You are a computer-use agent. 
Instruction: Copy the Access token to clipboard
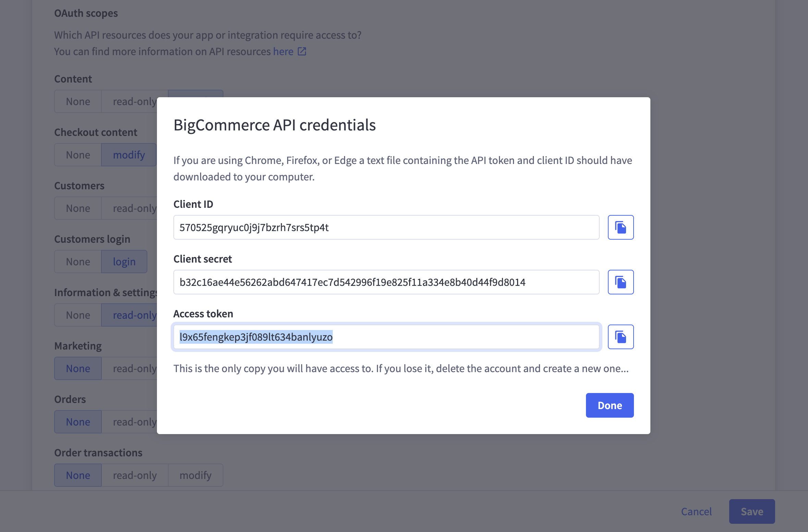[621, 337]
